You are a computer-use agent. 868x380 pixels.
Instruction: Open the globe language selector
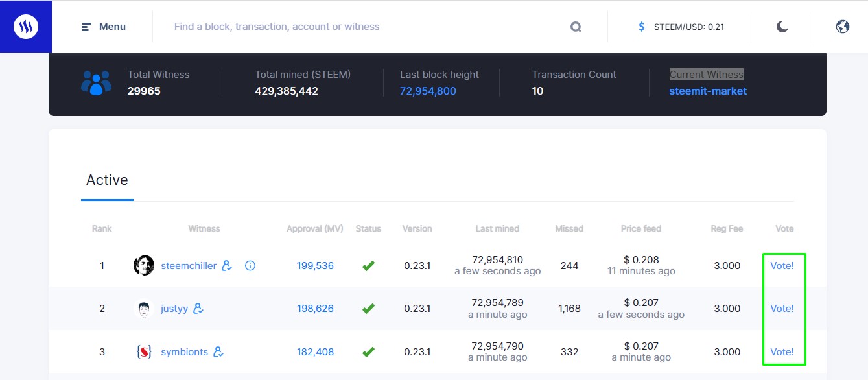pos(843,27)
